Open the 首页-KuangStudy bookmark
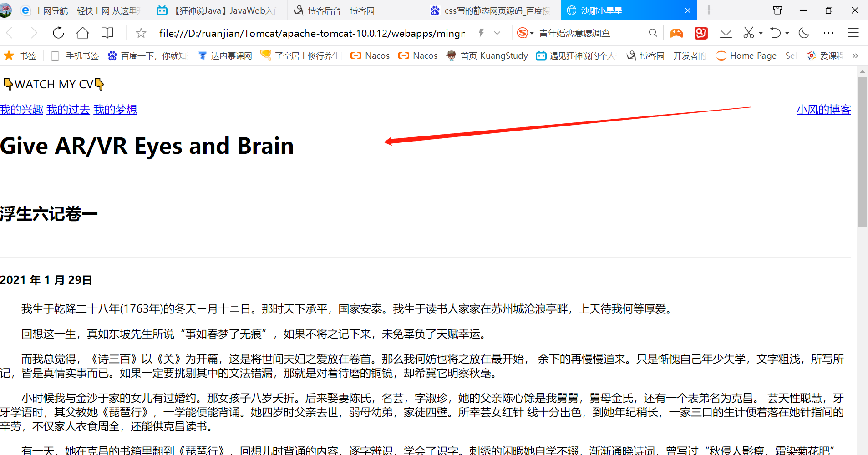 [487, 56]
